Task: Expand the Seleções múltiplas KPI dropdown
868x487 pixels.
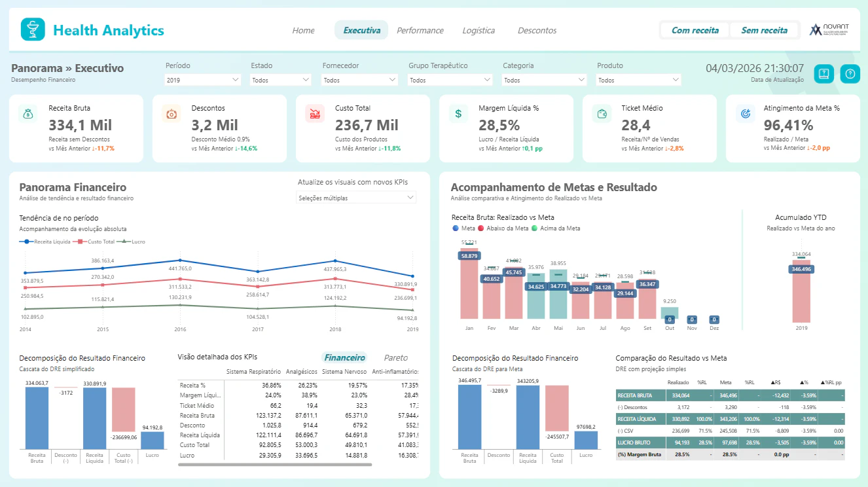Action: click(x=356, y=198)
